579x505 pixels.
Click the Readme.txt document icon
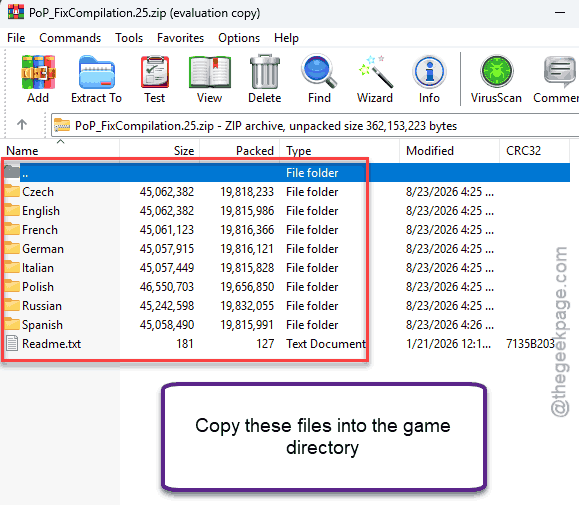click(12, 343)
